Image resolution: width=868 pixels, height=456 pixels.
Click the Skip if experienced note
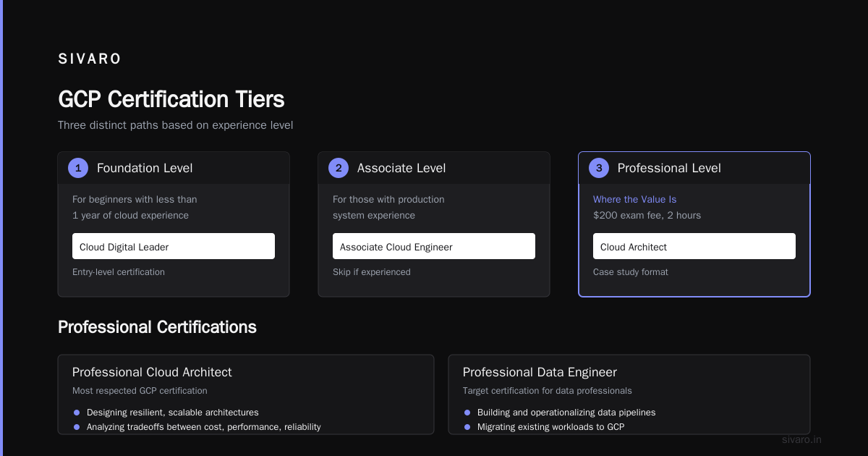click(372, 272)
